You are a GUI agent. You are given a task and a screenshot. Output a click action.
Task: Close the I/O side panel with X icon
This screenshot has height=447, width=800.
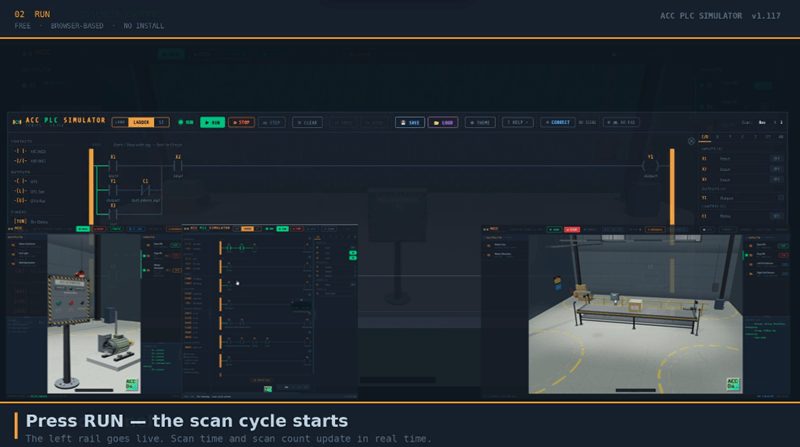coord(691,141)
